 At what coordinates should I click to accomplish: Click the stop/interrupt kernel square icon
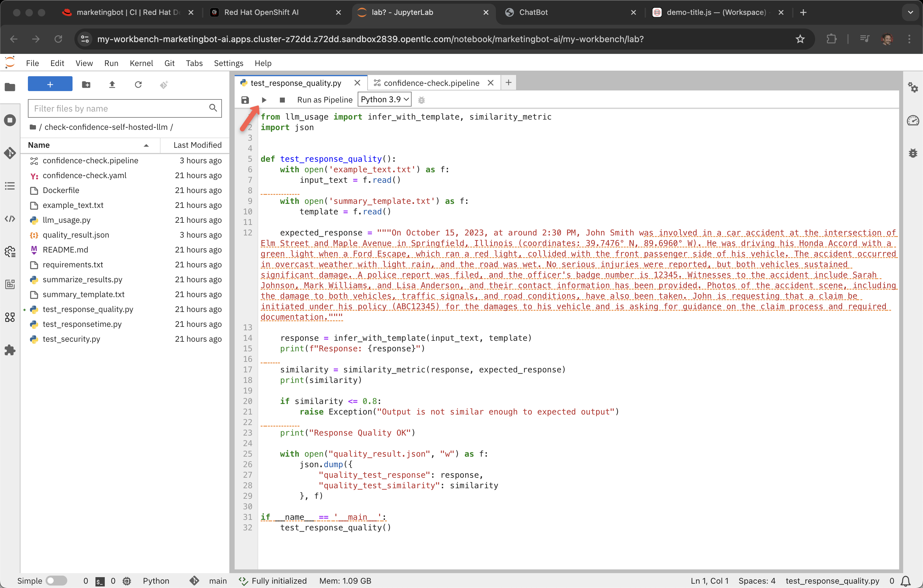282,100
